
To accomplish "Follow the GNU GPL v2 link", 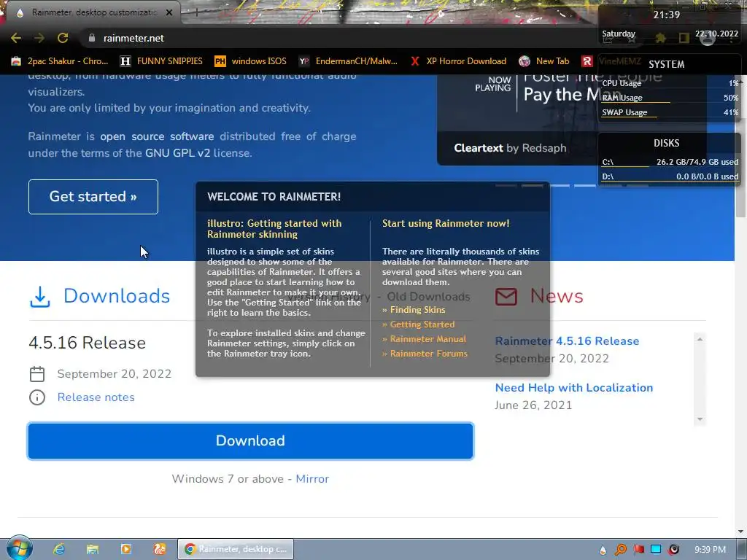I will tap(178, 153).
